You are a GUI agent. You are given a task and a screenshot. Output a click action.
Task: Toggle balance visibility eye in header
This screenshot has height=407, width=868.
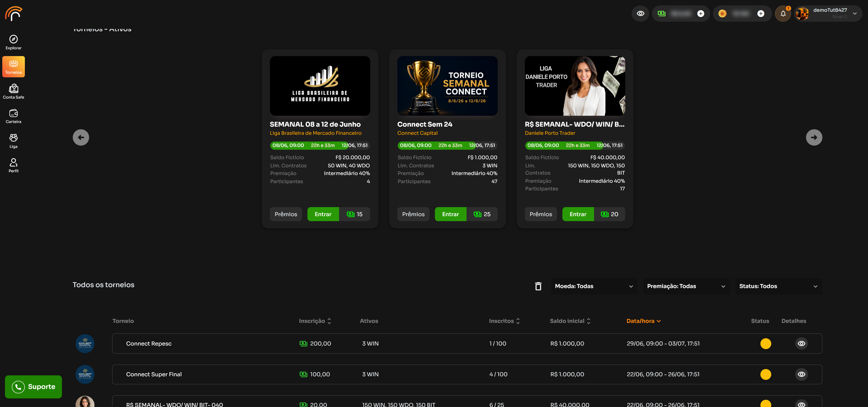(640, 14)
